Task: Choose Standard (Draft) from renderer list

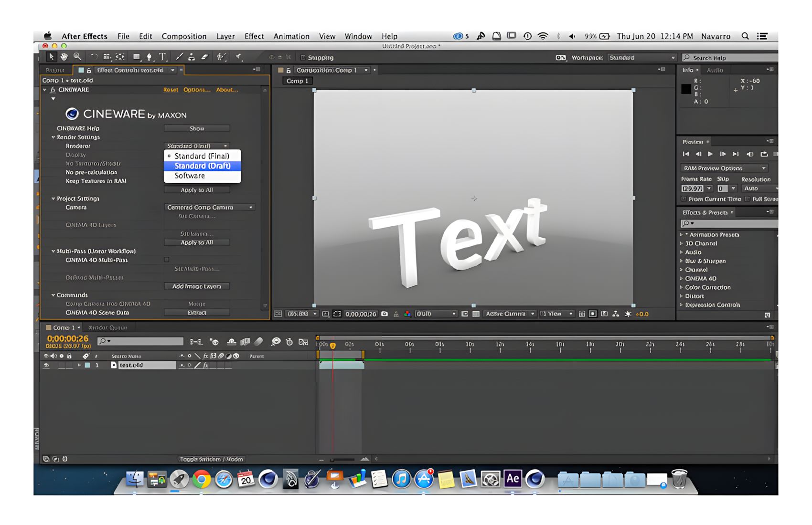Action: (x=202, y=166)
